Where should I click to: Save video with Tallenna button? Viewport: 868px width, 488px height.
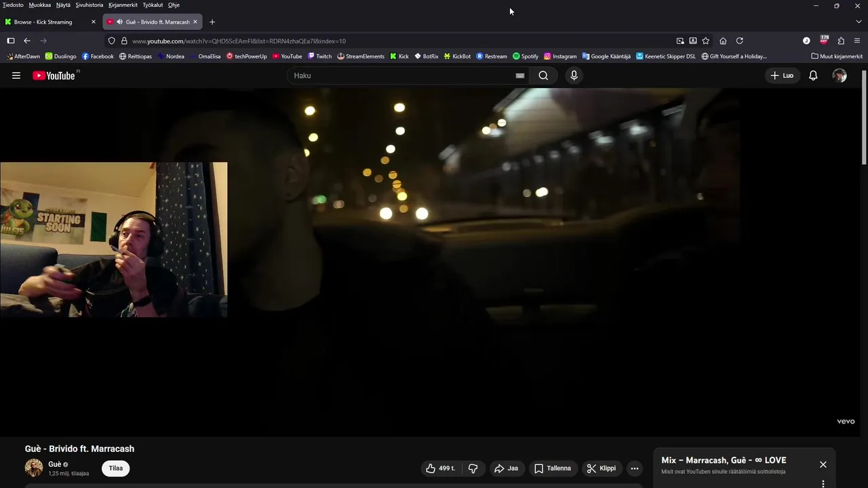tap(553, 468)
